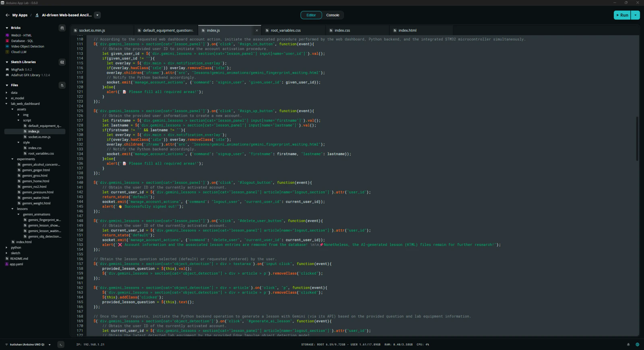Open the Run options dropdown arrow
644x350 pixels.
point(635,15)
